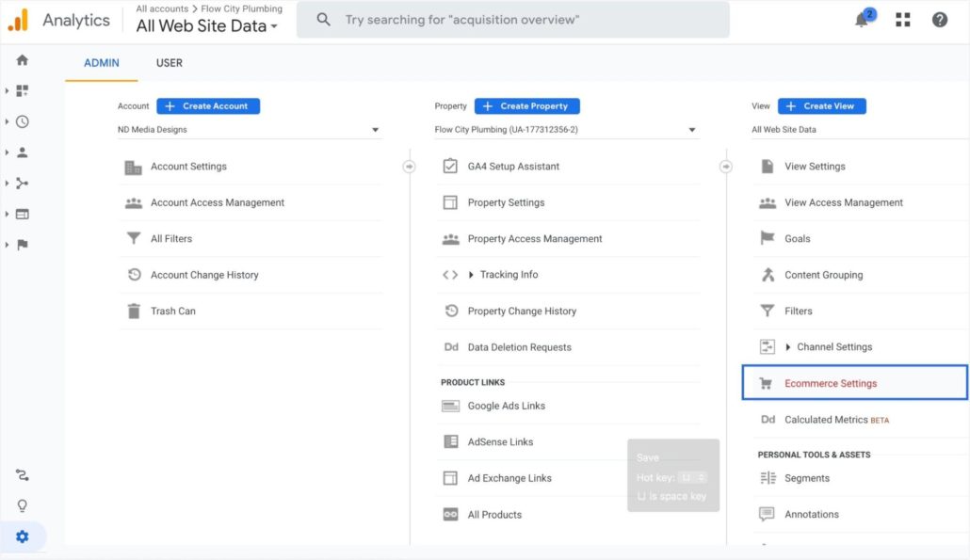Open Data Deletion Requests

click(519, 347)
